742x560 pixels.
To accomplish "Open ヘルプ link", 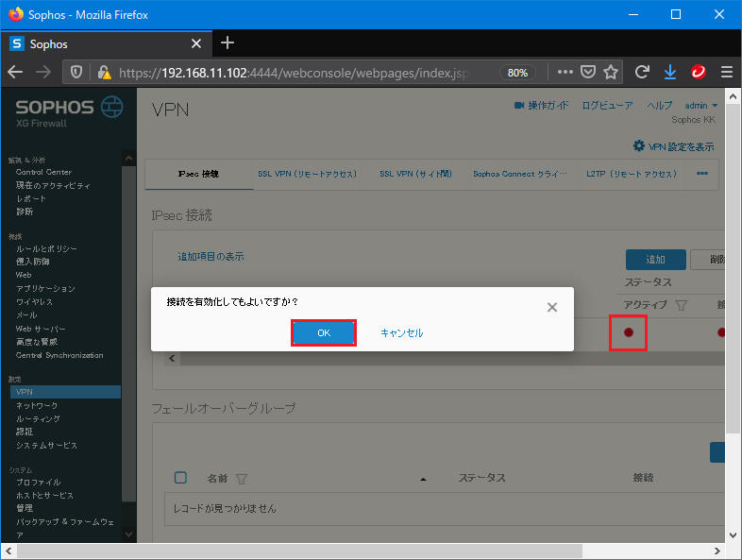I will point(660,106).
